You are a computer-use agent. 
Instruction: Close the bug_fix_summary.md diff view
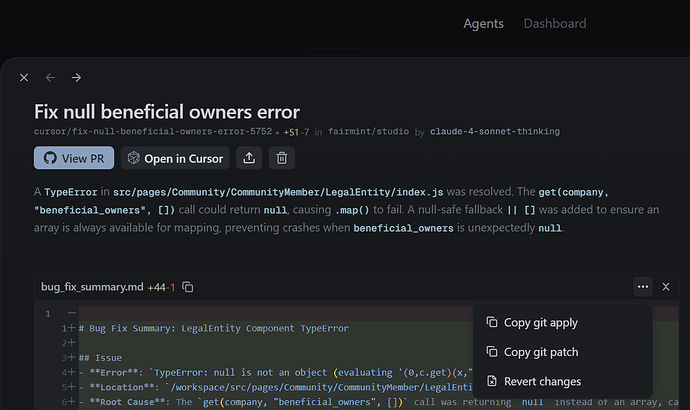coord(666,287)
